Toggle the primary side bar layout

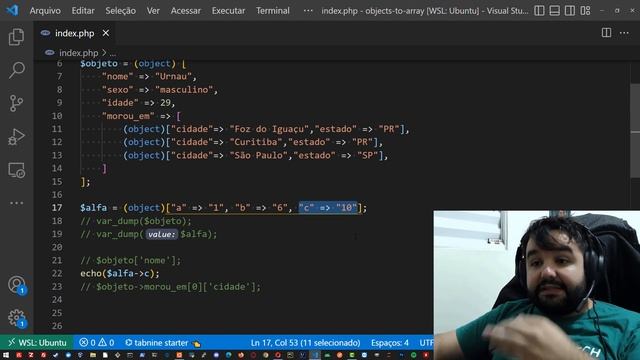[539, 11]
